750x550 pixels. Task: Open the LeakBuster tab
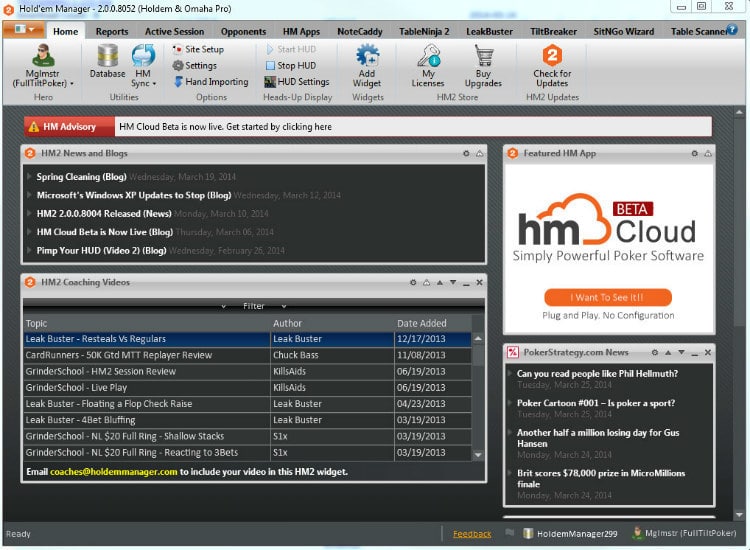click(x=490, y=31)
